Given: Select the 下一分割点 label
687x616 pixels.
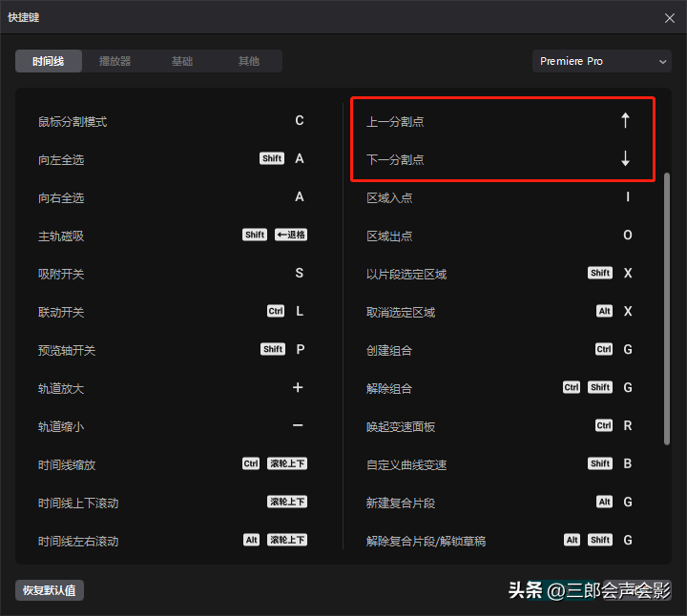Looking at the screenshot, I should [395, 160].
